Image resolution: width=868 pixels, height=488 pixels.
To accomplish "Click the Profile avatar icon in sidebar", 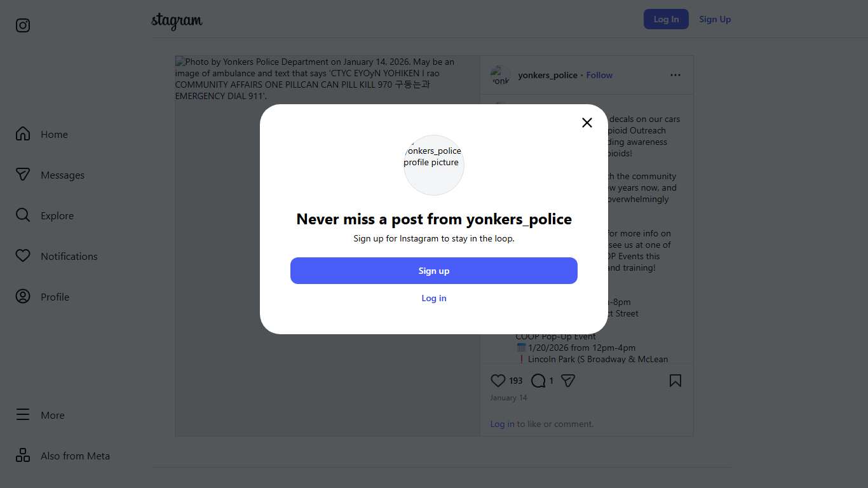I will tap(23, 297).
